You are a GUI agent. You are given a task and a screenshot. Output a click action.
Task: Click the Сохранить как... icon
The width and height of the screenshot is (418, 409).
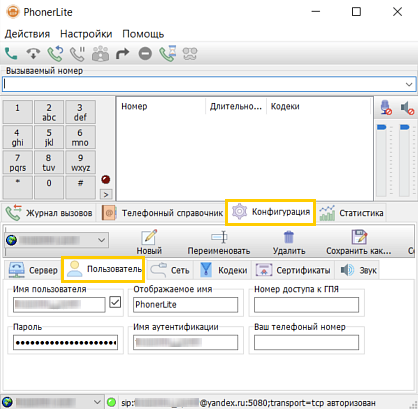[359, 242]
